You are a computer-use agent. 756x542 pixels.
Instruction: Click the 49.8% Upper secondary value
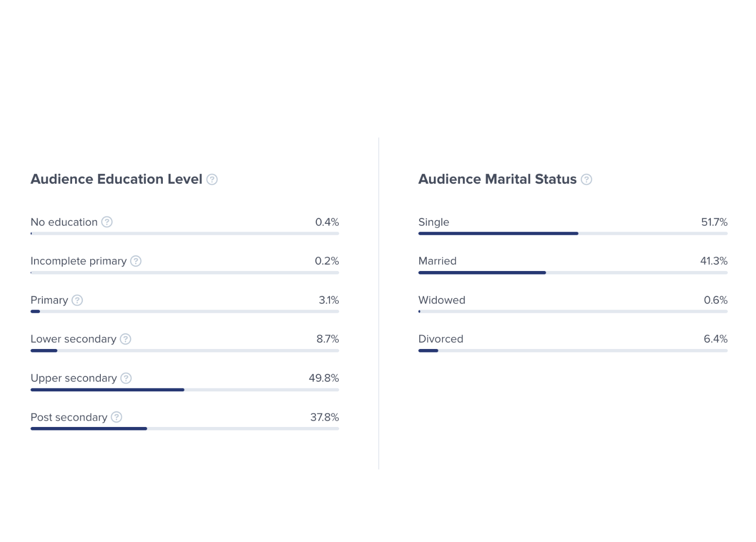tap(324, 378)
